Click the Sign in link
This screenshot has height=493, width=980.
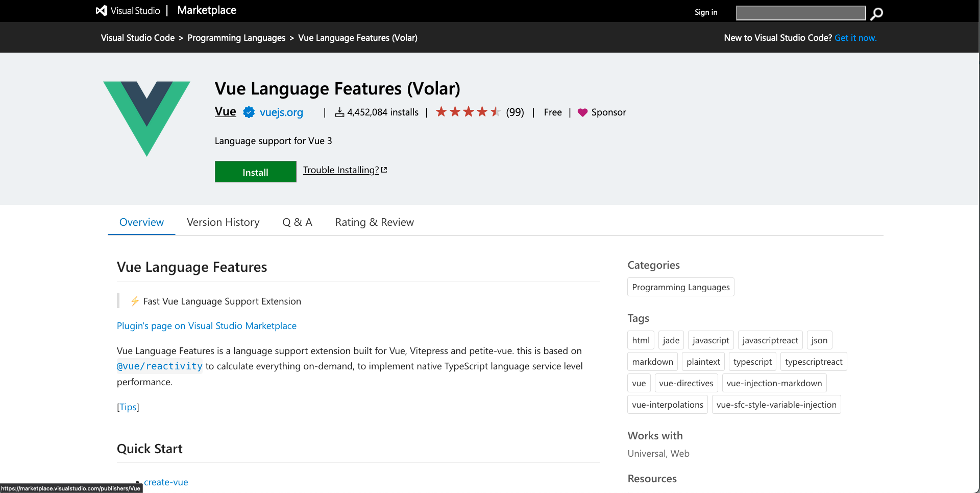click(x=705, y=12)
